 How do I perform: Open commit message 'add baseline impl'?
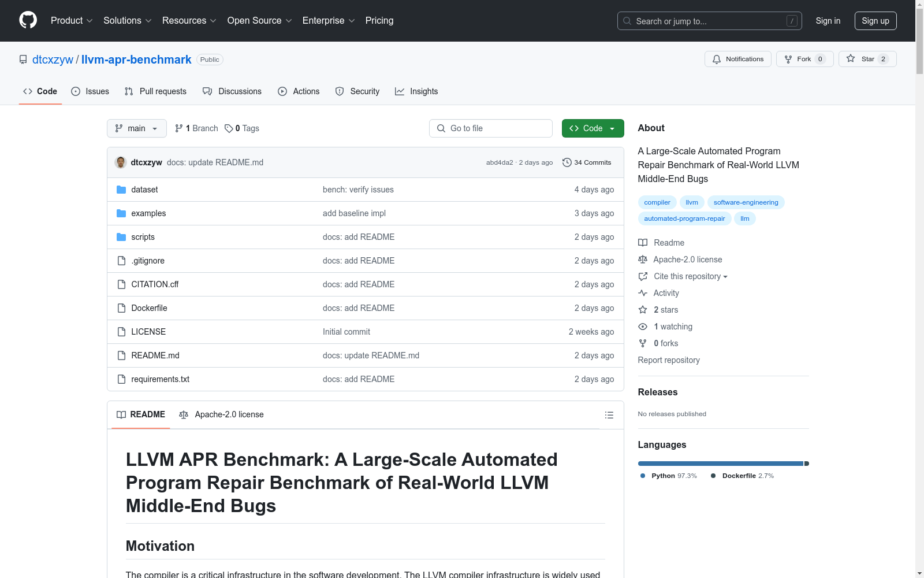click(354, 213)
